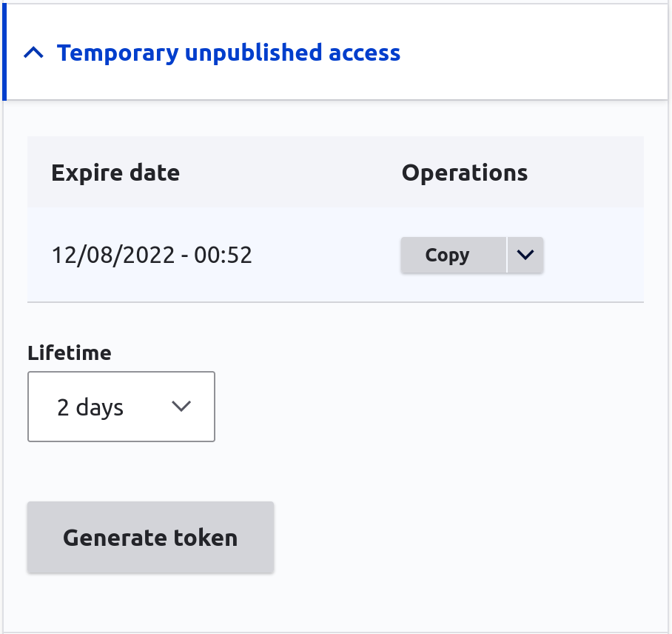Click the Operations column header

click(x=465, y=173)
